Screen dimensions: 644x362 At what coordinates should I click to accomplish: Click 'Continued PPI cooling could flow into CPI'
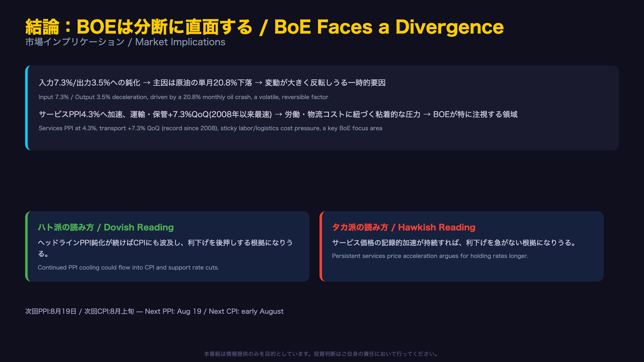point(128,267)
